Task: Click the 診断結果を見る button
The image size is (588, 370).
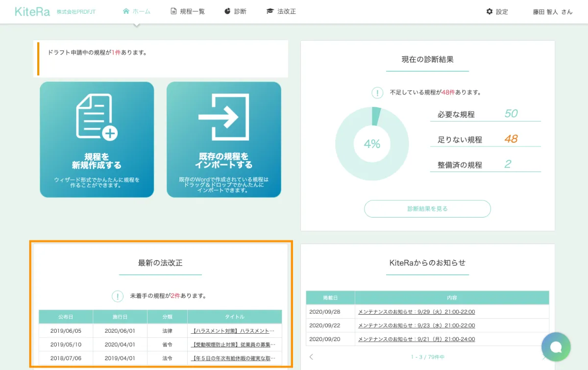Action: coord(427,209)
